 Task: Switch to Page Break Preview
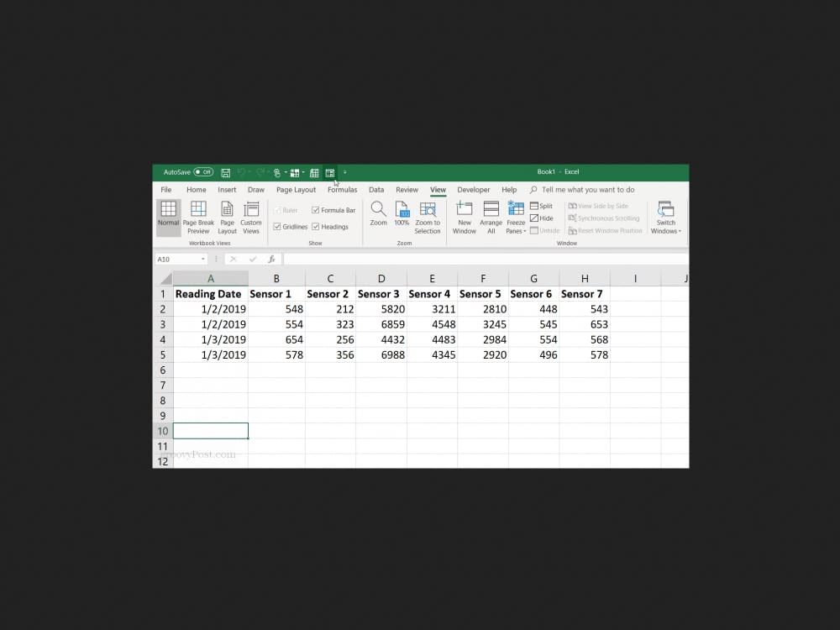pyautogui.click(x=198, y=217)
